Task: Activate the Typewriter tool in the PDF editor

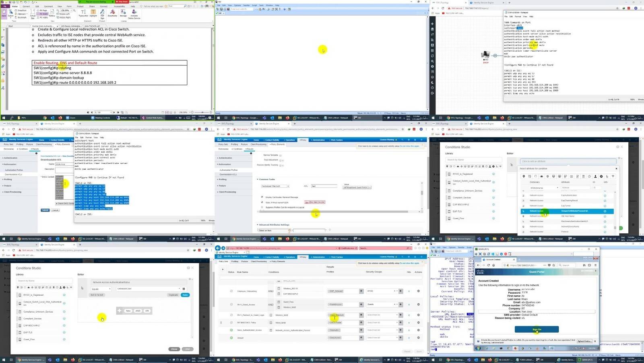Action: tap(83, 13)
